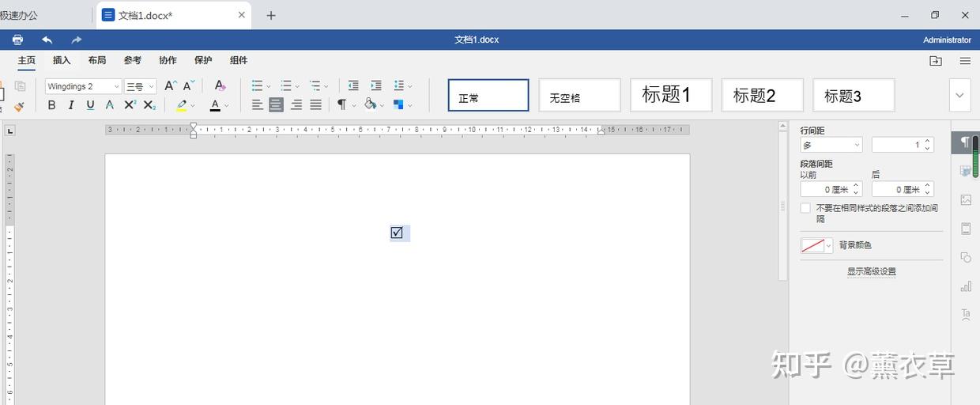
Task: Align text right
Action: click(296, 104)
